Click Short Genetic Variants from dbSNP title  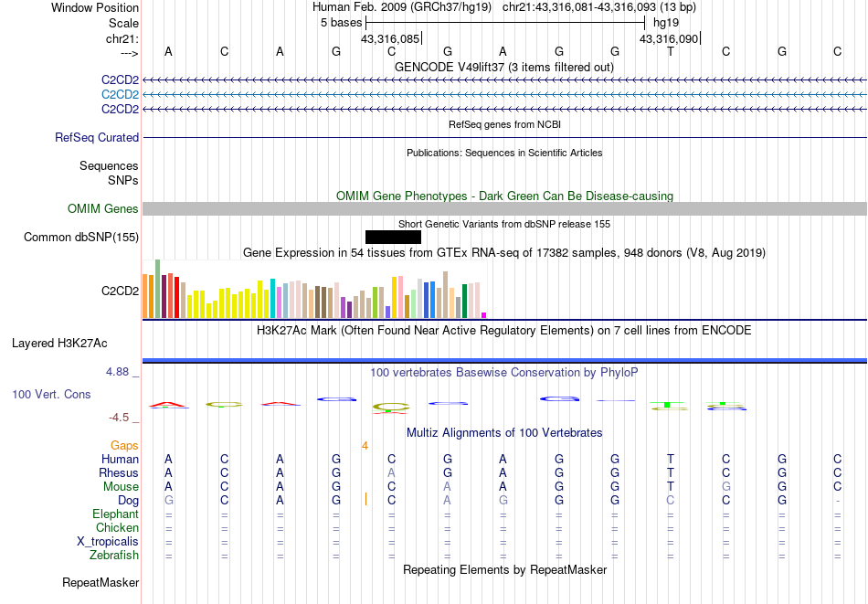(504, 224)
